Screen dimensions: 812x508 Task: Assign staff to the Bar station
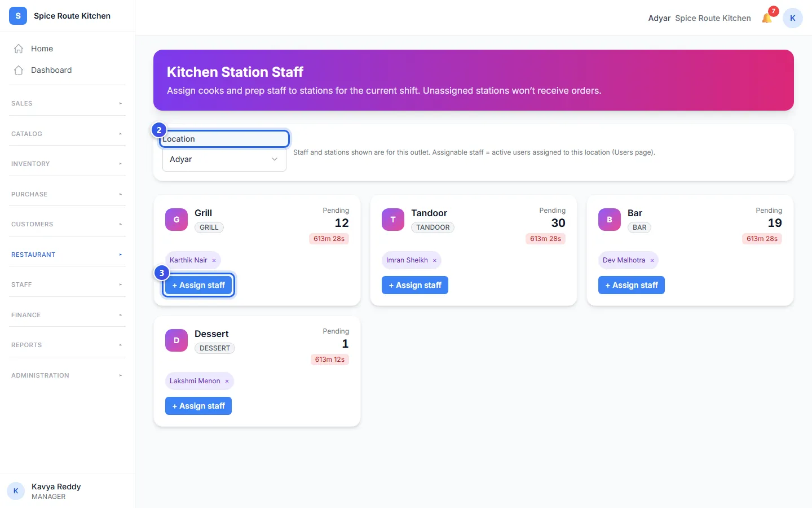click(x=632, y=285)
